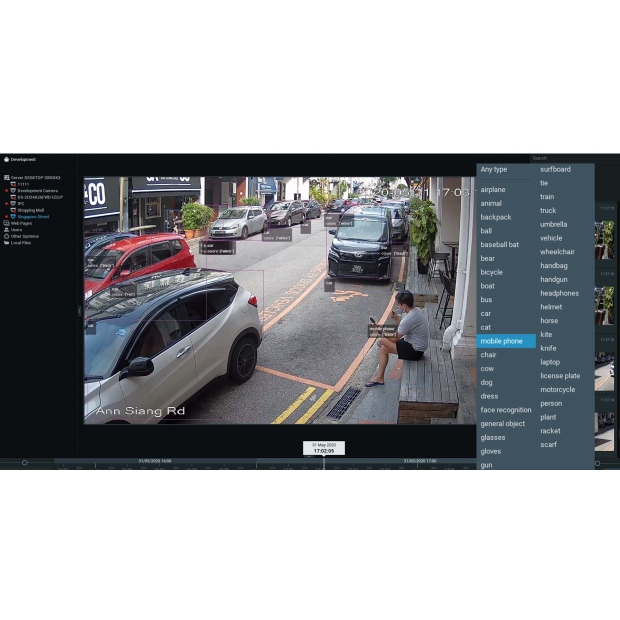Open the Shopping Mall camera
The width and height of the screenshot is (620, 620).
(31, 210)
